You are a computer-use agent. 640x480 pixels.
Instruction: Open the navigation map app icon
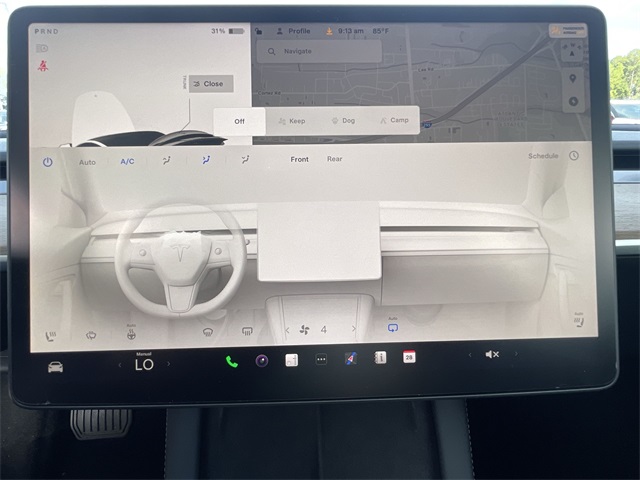[351, 358]
